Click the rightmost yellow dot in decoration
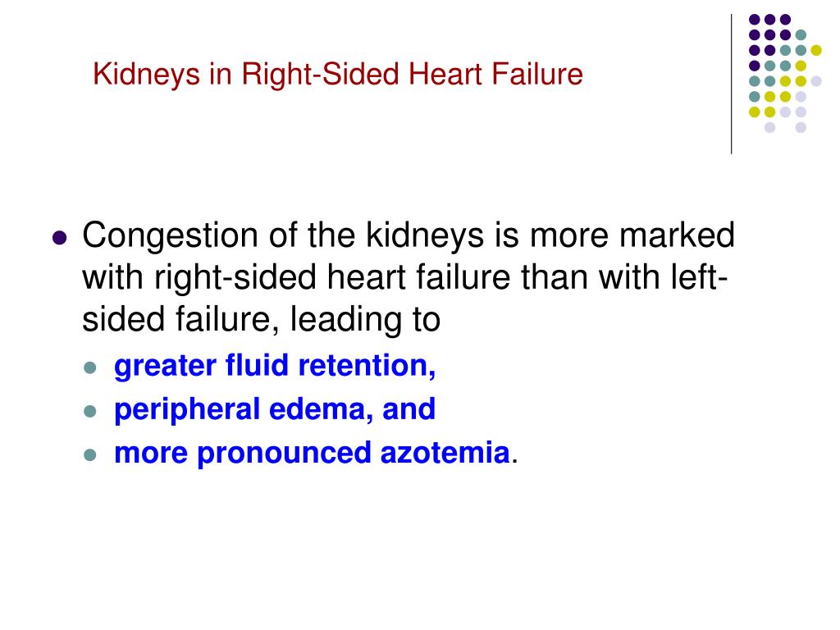The width and height of the screenshot is (840, 630). pos(816,50)
